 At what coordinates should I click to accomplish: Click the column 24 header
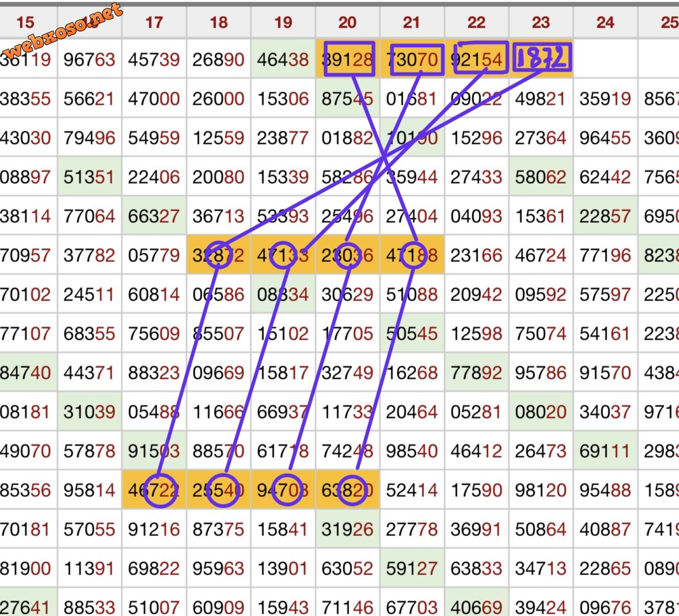pos(605,22)
